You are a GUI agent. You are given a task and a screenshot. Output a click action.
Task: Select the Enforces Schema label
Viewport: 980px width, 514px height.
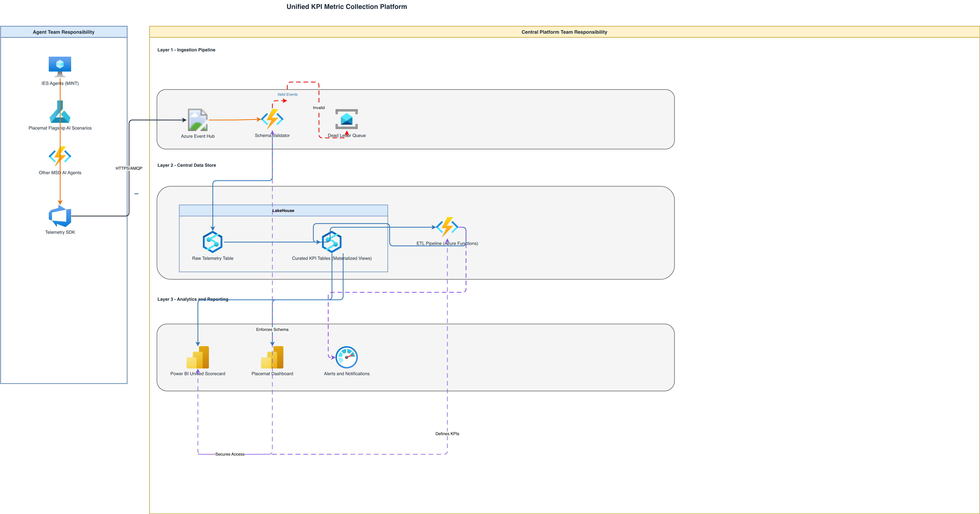coord(272,330)
